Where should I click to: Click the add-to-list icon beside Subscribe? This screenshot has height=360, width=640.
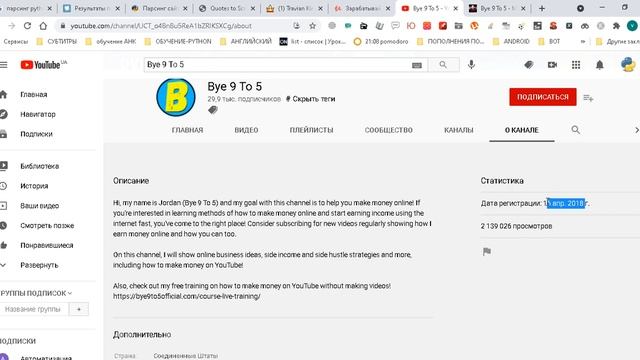(x=588, y=98)
